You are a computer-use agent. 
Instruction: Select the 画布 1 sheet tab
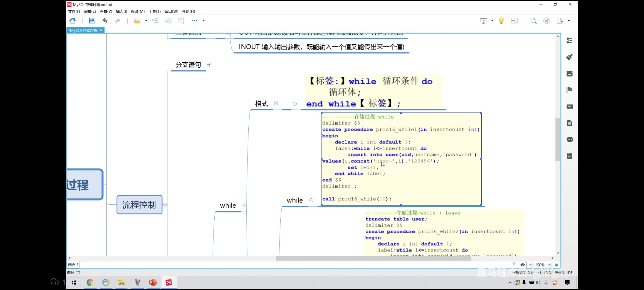point(73,265)
